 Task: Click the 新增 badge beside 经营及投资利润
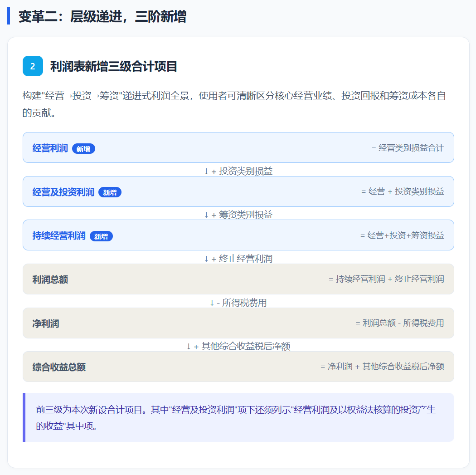point(110,192)
